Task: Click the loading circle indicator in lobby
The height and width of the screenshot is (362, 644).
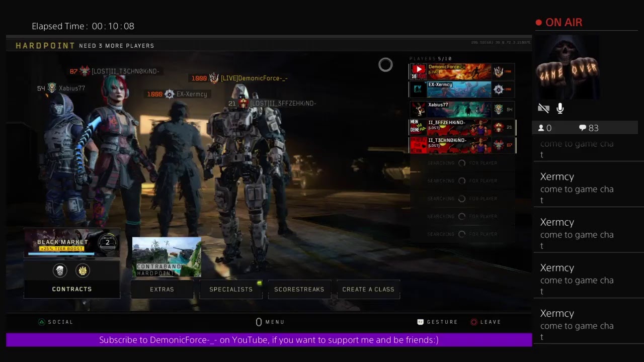Action: (x=385, y=65)
